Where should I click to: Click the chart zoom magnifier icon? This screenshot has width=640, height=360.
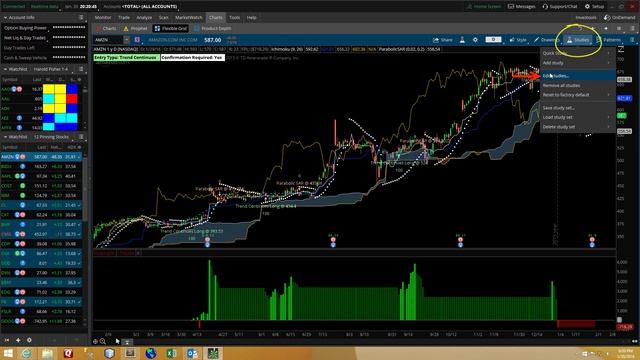pos(103,341)
